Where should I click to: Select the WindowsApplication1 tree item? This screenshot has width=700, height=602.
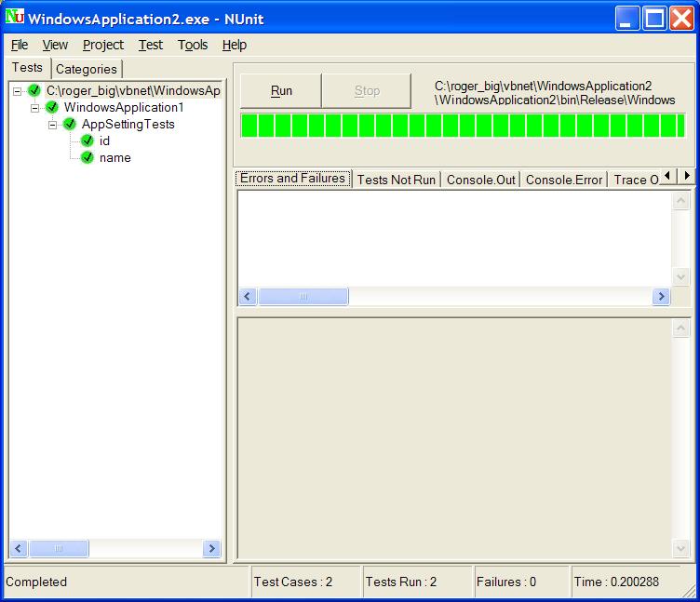124,108
